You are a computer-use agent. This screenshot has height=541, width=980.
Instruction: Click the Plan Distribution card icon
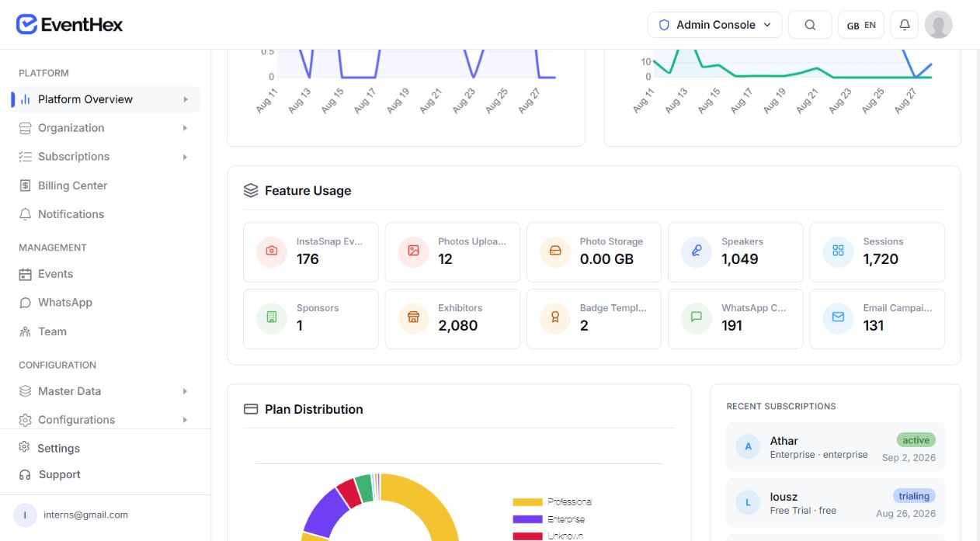(251, 409)
